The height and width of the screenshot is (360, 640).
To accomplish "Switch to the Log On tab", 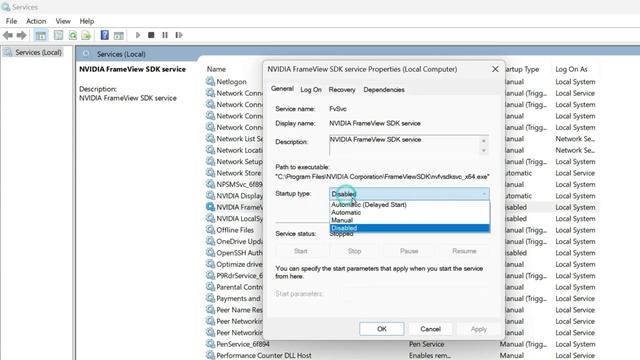I will tap(311, 90).
